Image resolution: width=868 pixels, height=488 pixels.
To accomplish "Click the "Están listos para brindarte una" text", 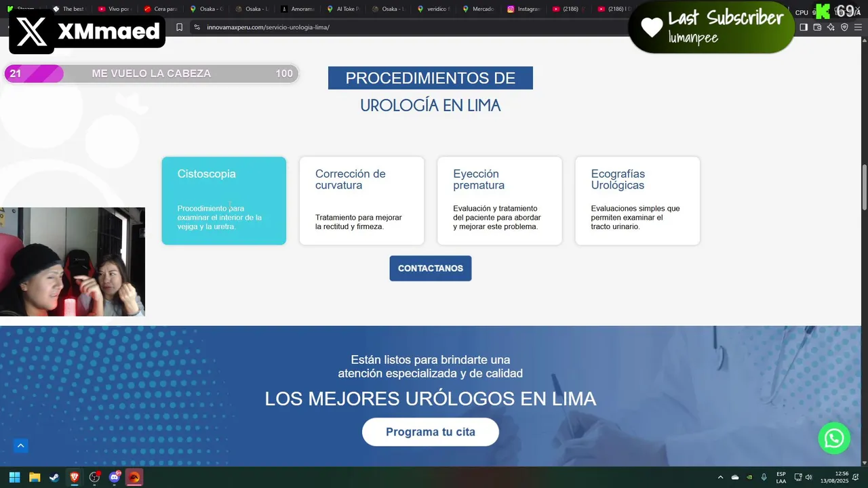I will 431,360.
